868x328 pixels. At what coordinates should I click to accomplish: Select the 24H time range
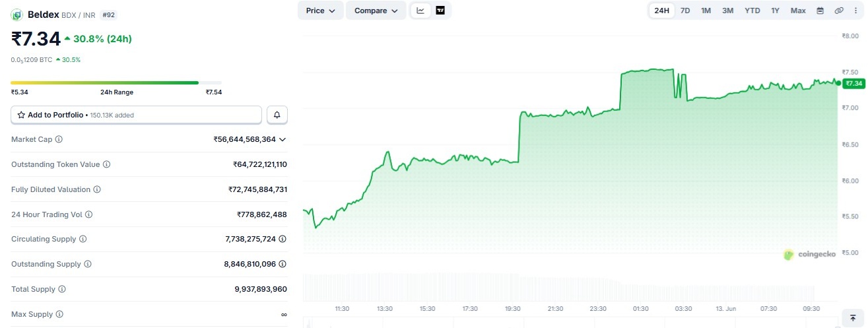pos(662,11)
